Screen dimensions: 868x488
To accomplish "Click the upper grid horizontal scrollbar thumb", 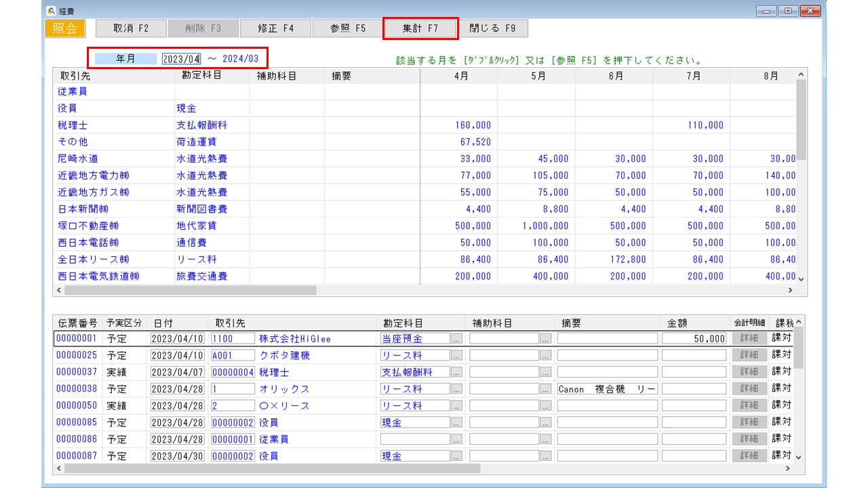I will 191,290.
